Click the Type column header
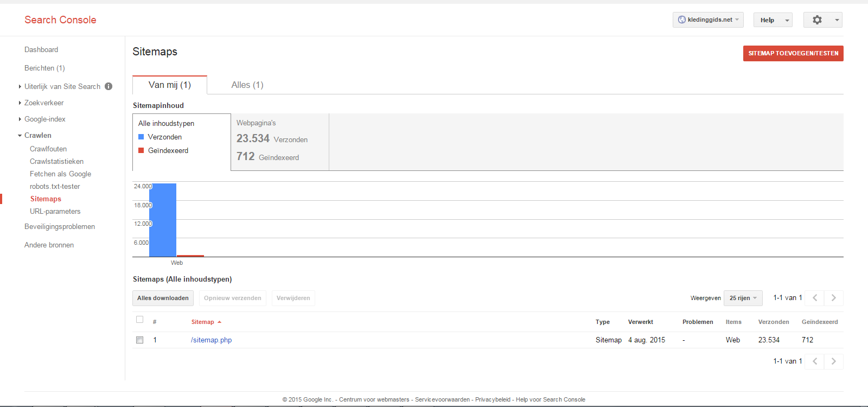This screenshot has width=868, height=407. tap(603, 322)
